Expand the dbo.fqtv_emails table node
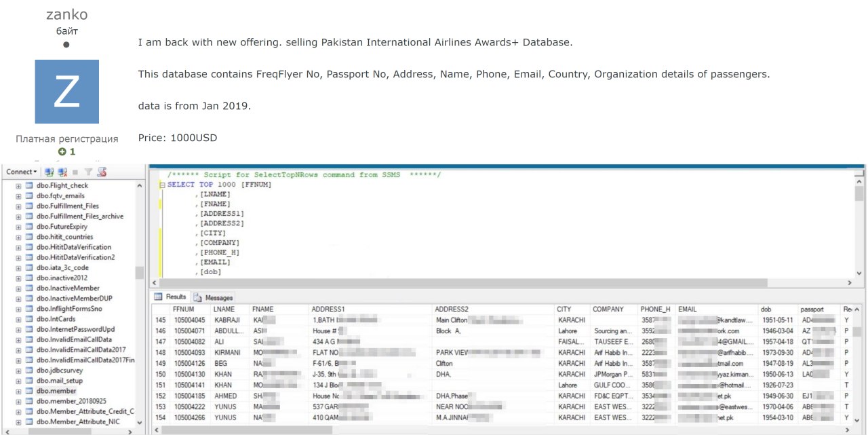 tap(18, 196)
